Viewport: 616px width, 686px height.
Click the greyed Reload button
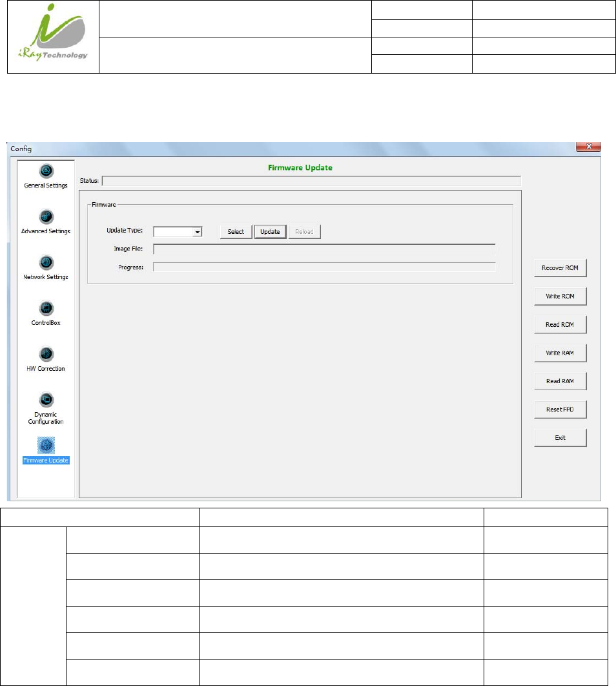[x=304, y=232]
